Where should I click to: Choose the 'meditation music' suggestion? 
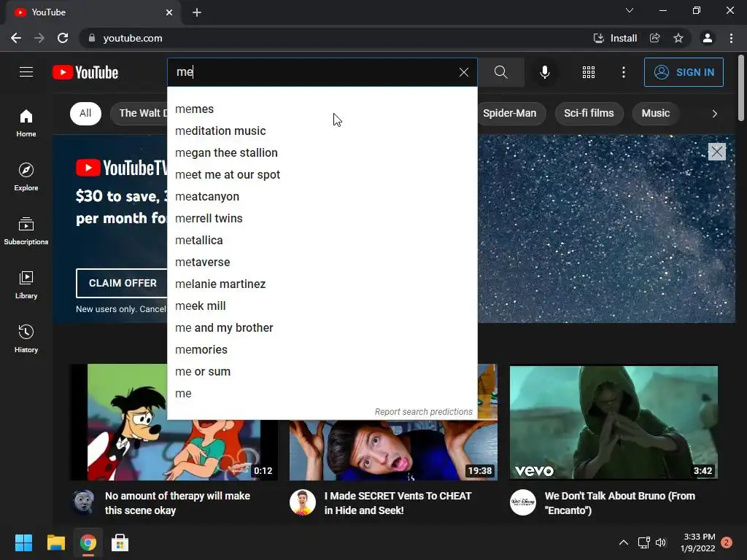[x=322, y=131]
